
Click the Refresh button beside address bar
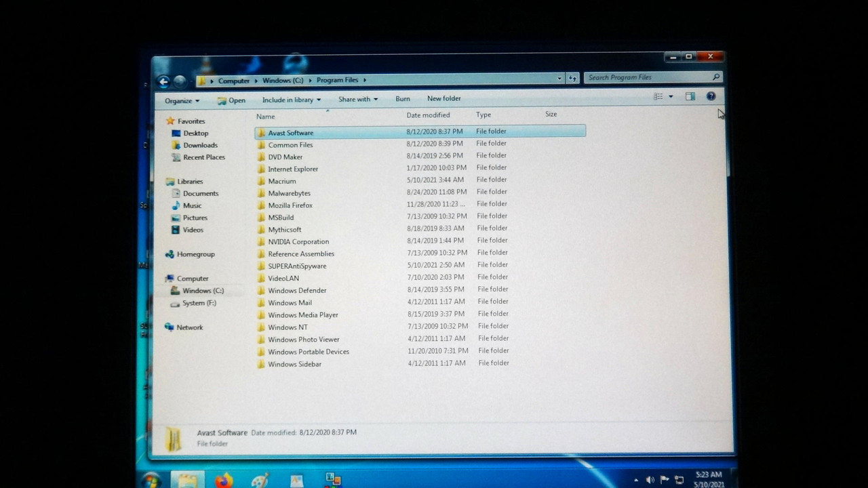pos(572,78)
